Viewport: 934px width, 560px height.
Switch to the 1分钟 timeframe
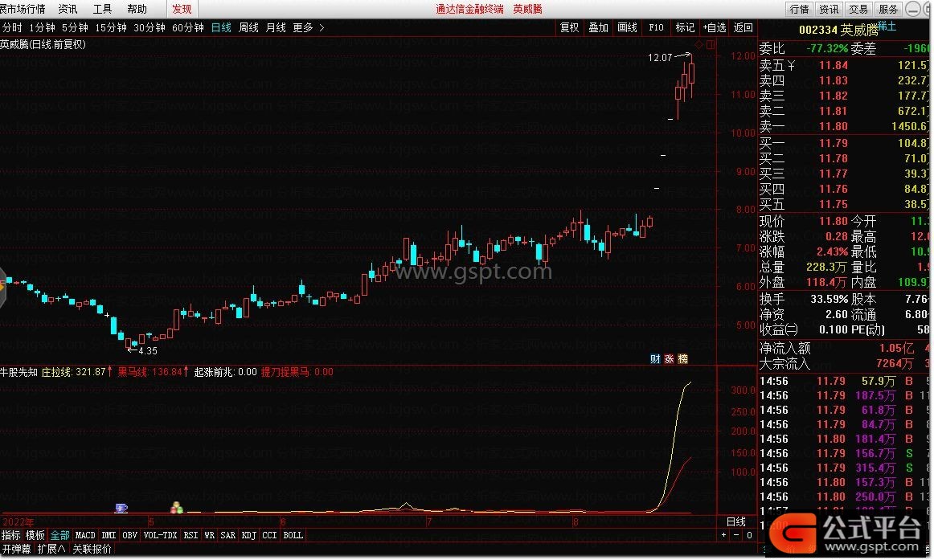[x=42, y=27]
